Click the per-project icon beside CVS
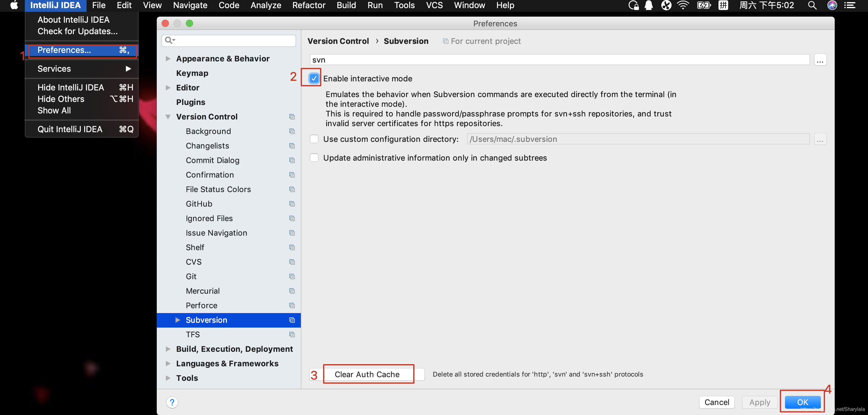The image size is (868, 415). (292, 261)
